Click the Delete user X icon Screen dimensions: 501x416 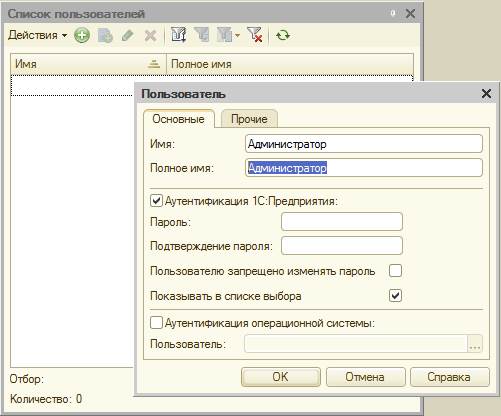tap(151, 36)
